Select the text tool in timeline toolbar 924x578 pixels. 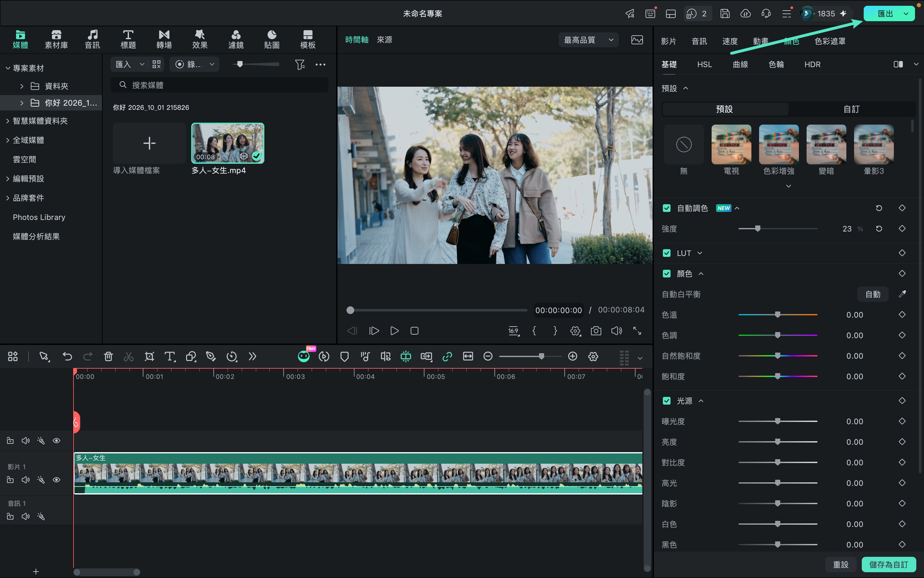coord(170,356)
